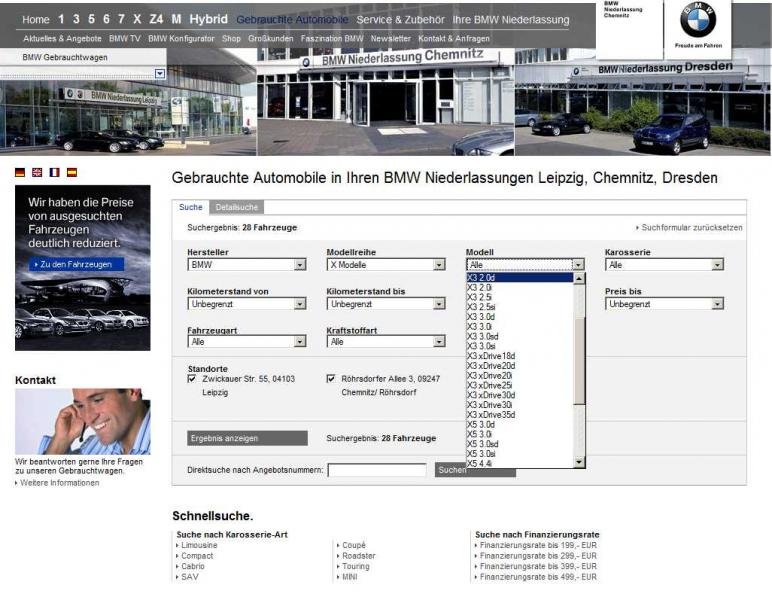Choose the Spanish flag language icon

[71, 172]
